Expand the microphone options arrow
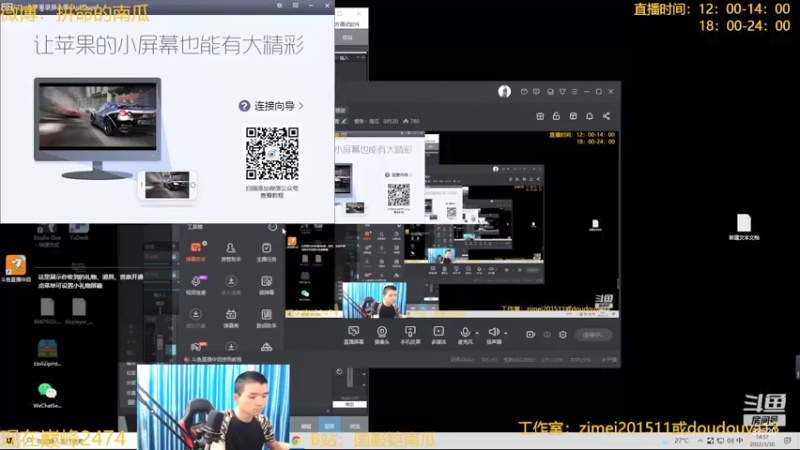 pos(478,333)
